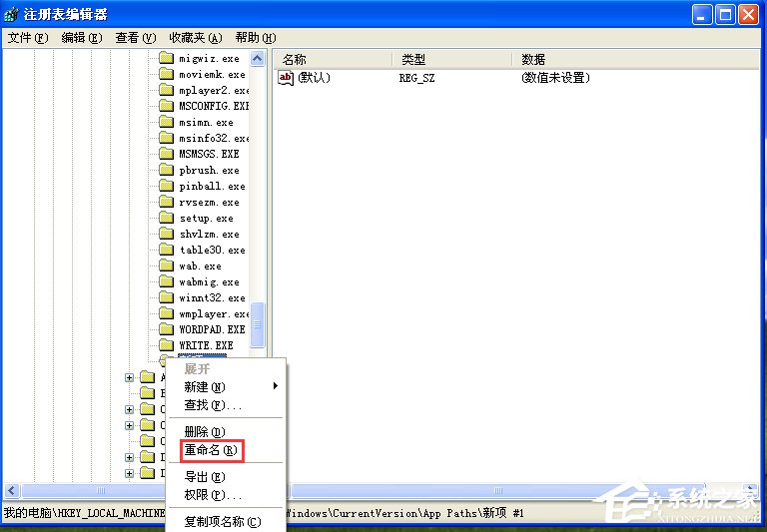Click the MSMSGS.EXE folder icon
This screenshot has width=767, height=532.
tap(167, 154)
